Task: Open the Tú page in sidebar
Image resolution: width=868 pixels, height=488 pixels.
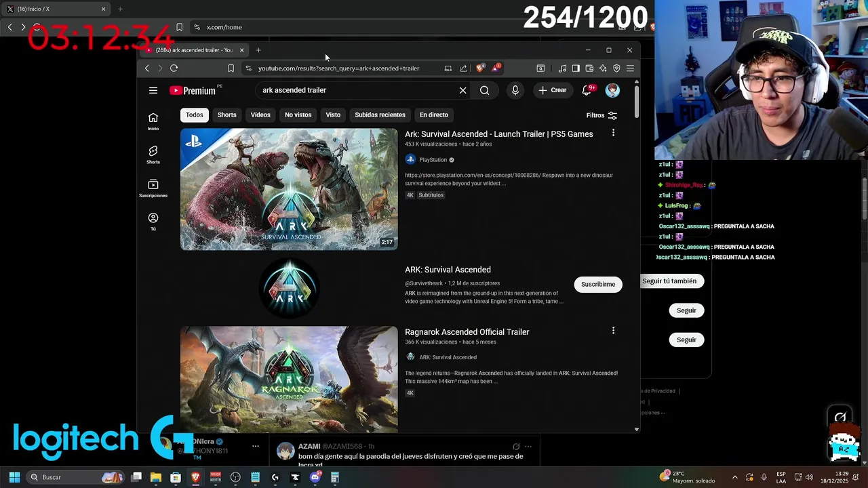Action: [x=153, y=222]
